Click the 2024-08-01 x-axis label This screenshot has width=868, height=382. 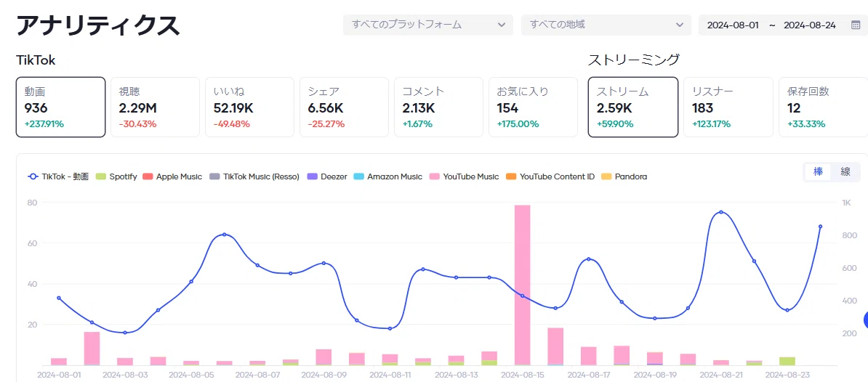pyautogui.click(x=59, y=374)
